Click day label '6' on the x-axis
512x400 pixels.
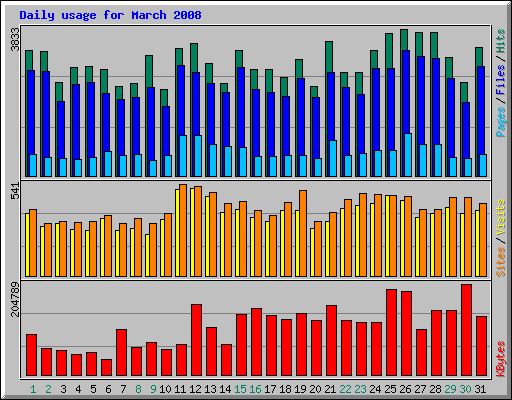(108, 389)
